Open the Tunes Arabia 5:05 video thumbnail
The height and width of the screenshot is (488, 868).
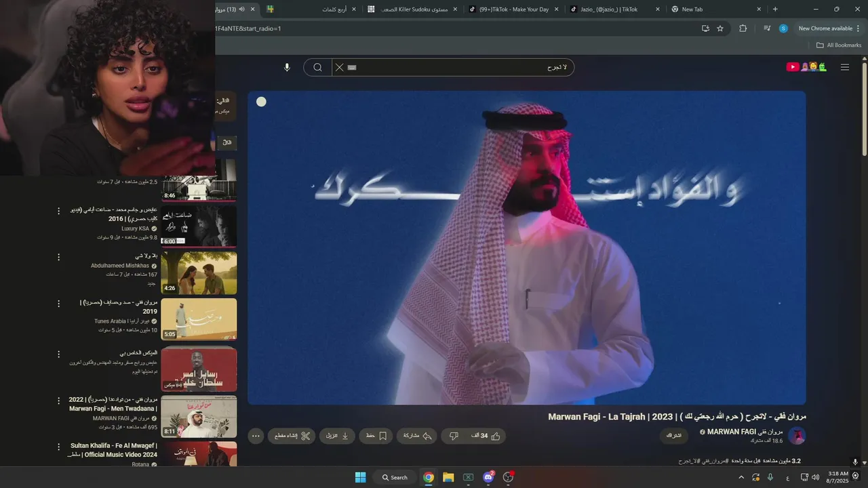(x=199, y=319)
